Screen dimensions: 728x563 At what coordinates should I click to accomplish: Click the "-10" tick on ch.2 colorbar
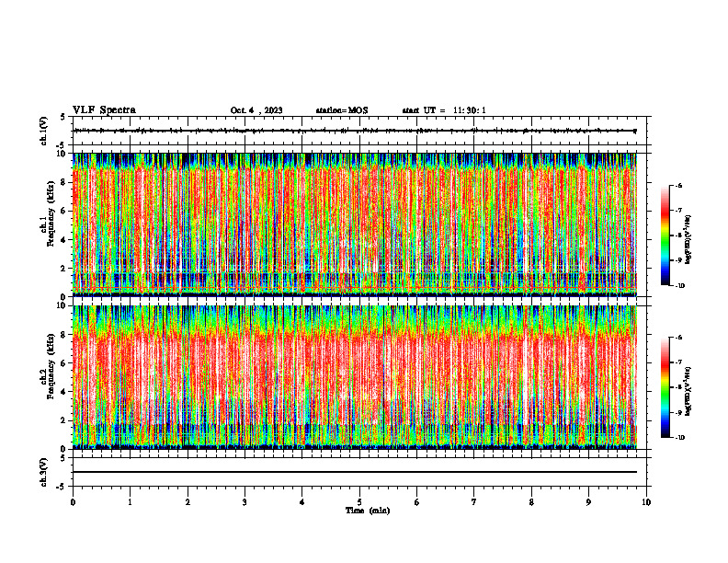coord(680,438)
